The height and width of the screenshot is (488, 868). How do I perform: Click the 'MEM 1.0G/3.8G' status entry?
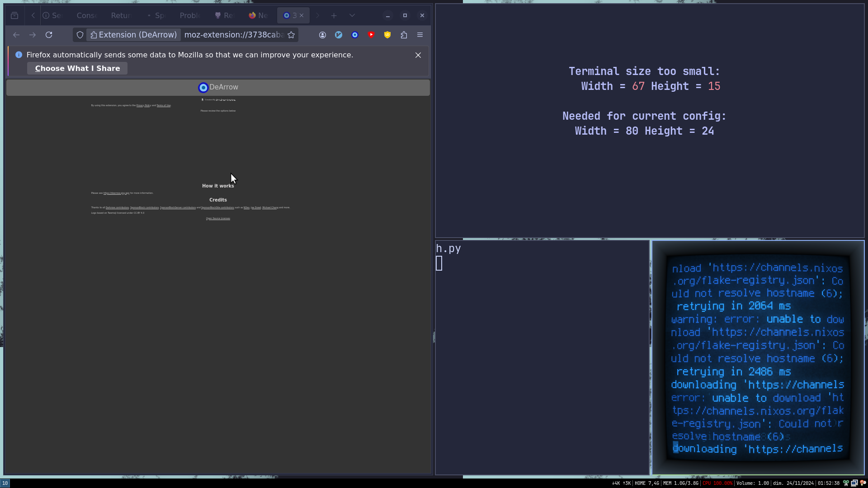tap(680, 483)
